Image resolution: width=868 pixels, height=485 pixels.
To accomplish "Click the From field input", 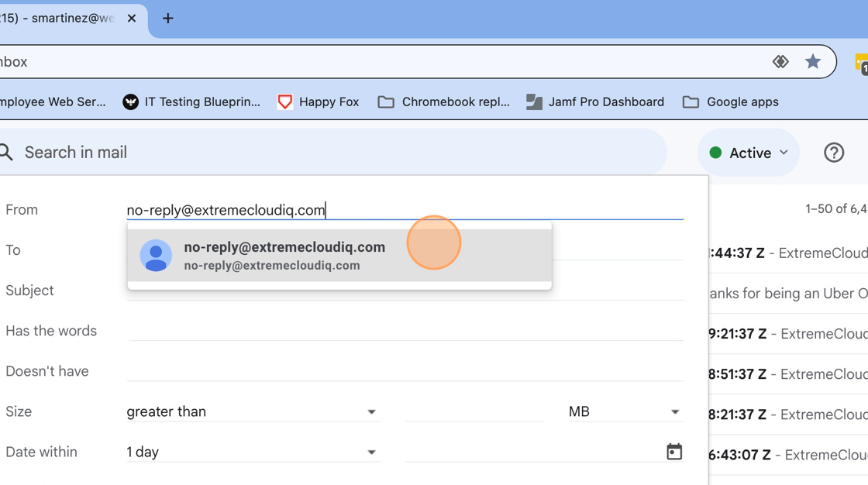I will click(x=405, y=210).
